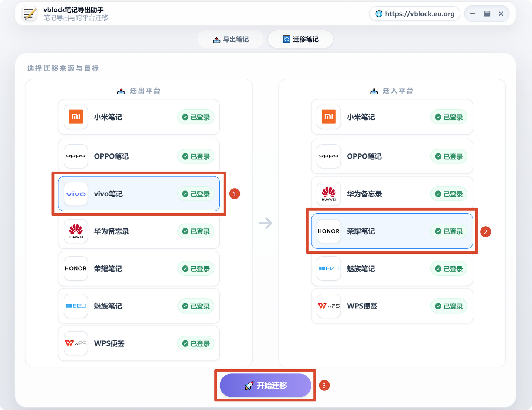The width and height of the screenshot is (532, 410).
Task: Choose vivo笔记 text as source platform
Action: click(x=108, y=194)
